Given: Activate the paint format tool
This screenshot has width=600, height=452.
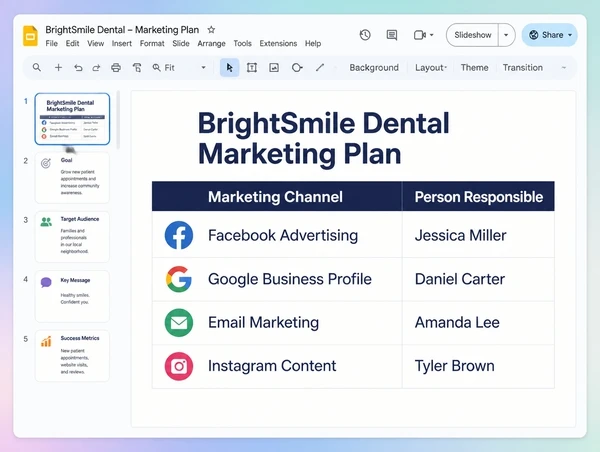Looking at the screenshot, I should coord(137,68).
